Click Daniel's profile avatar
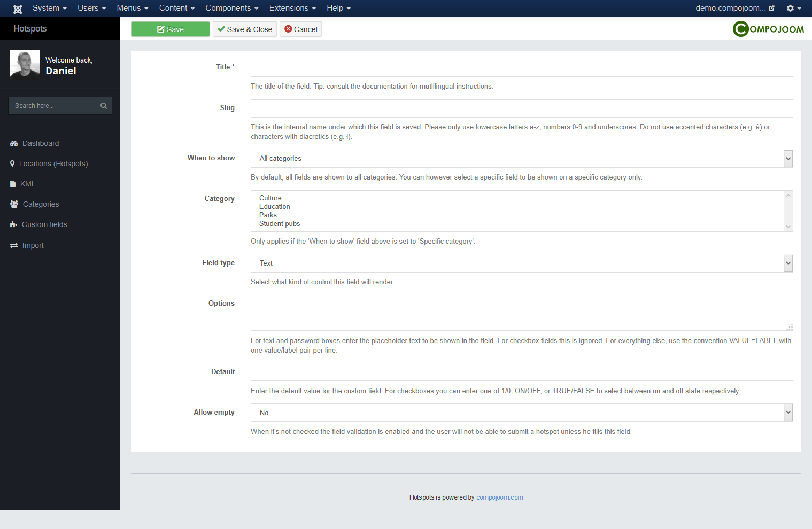 25,64
